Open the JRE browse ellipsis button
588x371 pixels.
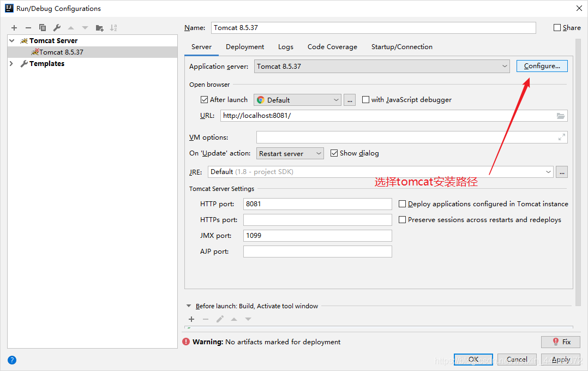pyautogui.click(x=562, y=172)
